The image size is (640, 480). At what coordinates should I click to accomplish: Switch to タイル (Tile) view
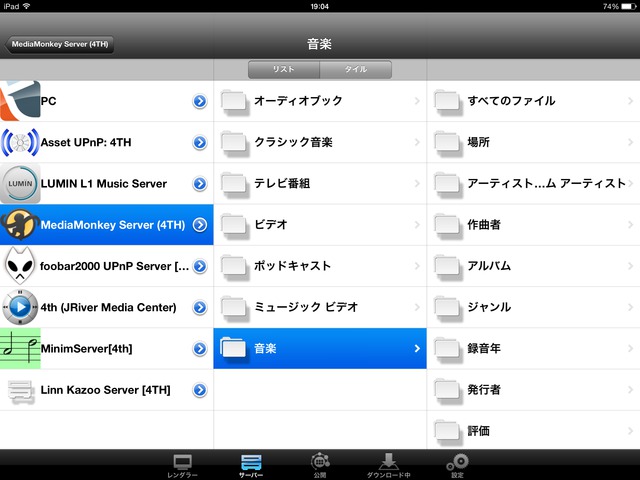(x=356, y=69)
